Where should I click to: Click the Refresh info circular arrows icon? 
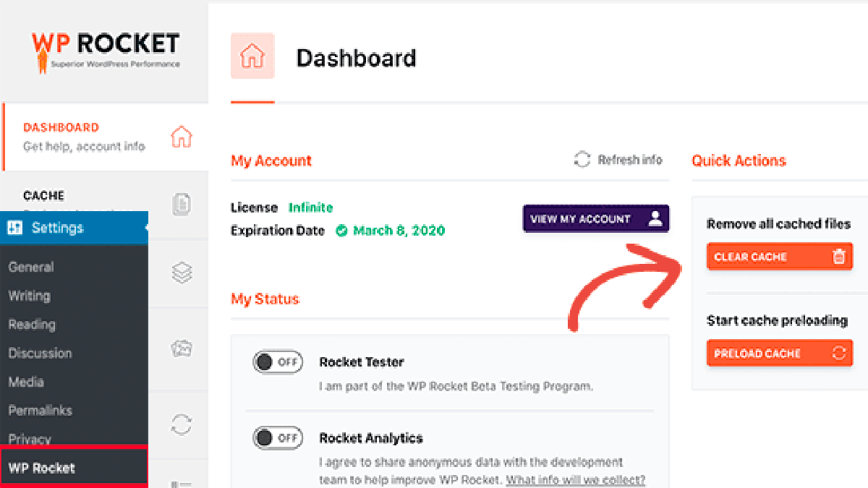pyautogui.click(x=582, y=160)
